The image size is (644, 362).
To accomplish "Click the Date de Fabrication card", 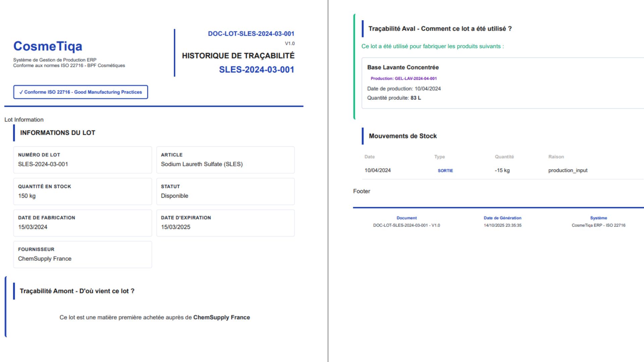I will pos(83,223).
